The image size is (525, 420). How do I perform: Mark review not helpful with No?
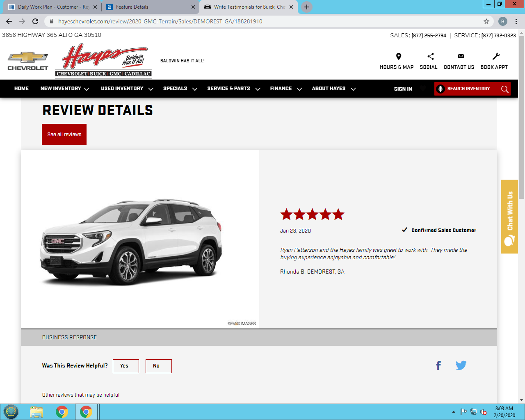(158, 366)
